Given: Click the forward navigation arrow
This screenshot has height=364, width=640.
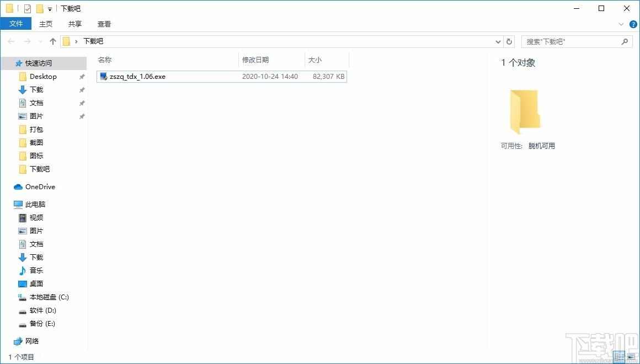Looking at the screenshot, I should point(28,41).
